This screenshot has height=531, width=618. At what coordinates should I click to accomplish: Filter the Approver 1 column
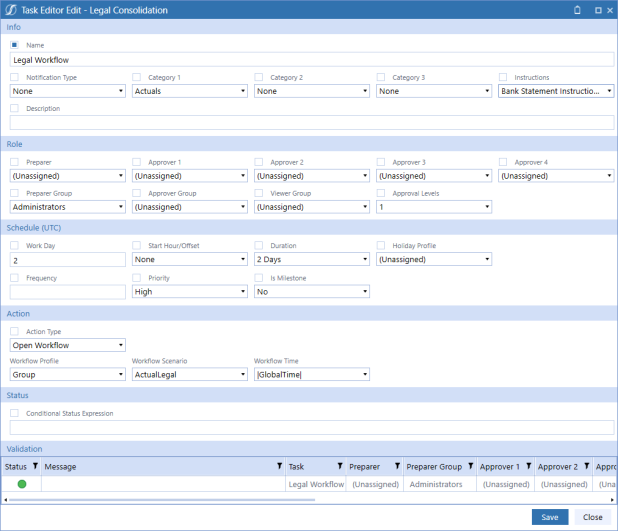(x=529, y=466)
